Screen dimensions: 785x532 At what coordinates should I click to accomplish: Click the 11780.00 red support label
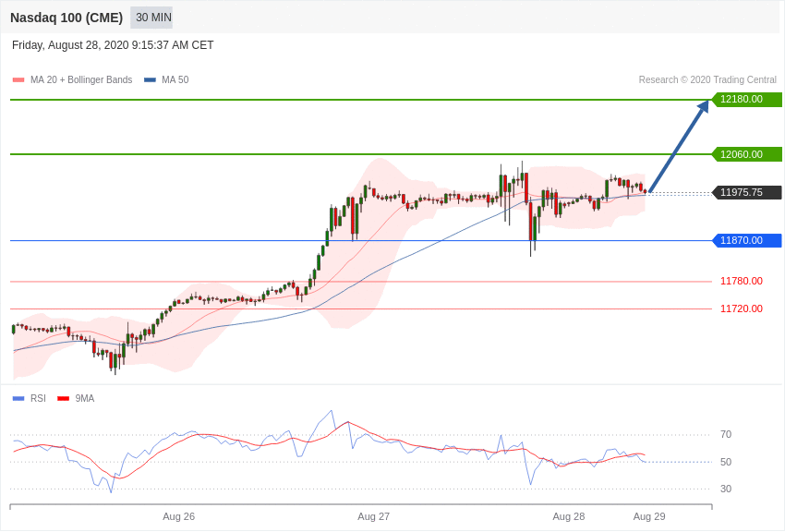coord(742,281)
